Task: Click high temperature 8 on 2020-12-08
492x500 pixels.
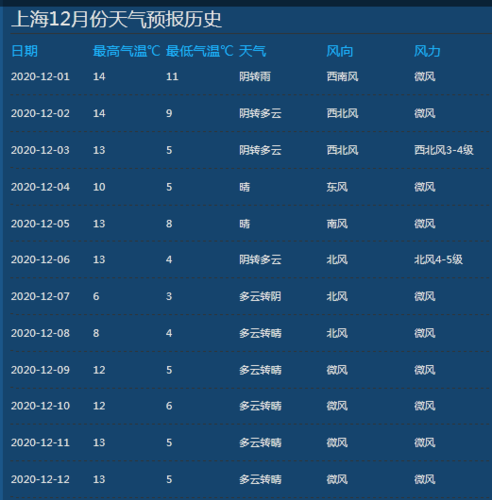Action: (96, 333)
